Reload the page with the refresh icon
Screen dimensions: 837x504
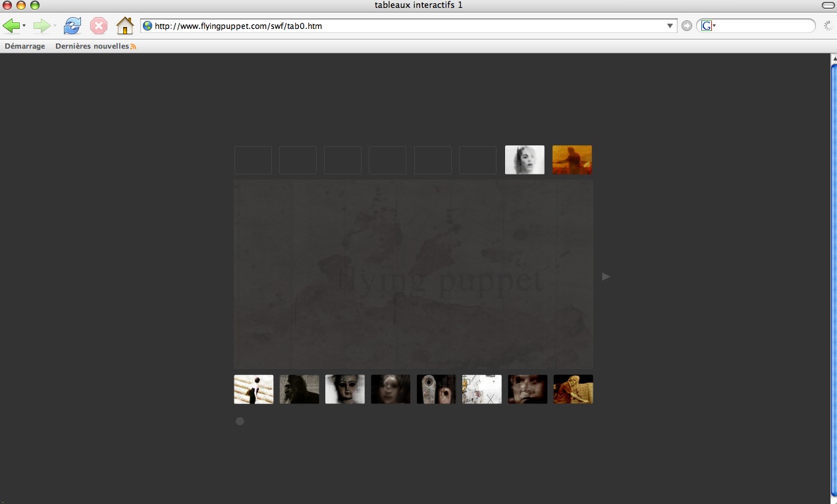[x=72, y=26]
